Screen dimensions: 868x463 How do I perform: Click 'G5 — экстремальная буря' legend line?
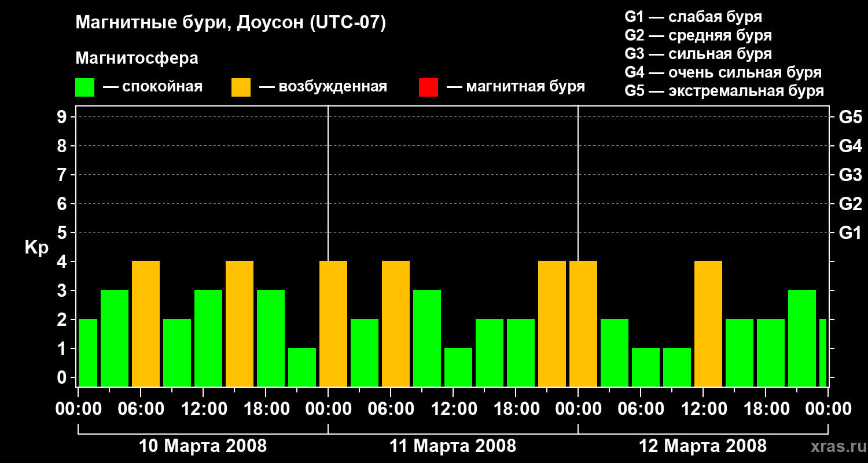coord(724,91)
